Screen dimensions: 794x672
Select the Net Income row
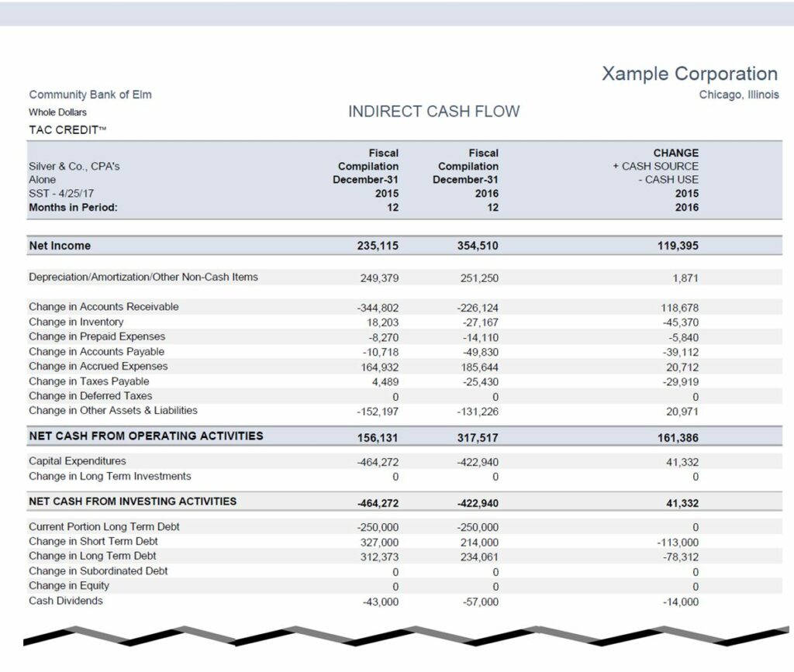tap(60, 245)
